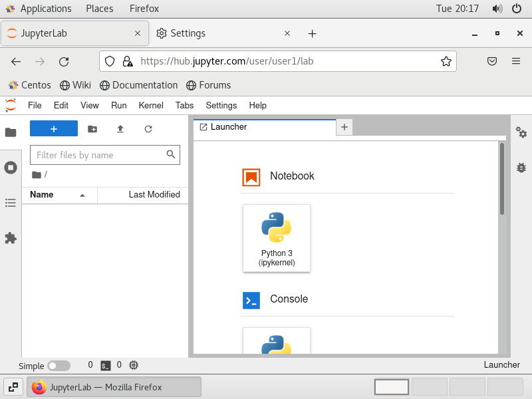Click the site security padlock icon

pos(128,61)
